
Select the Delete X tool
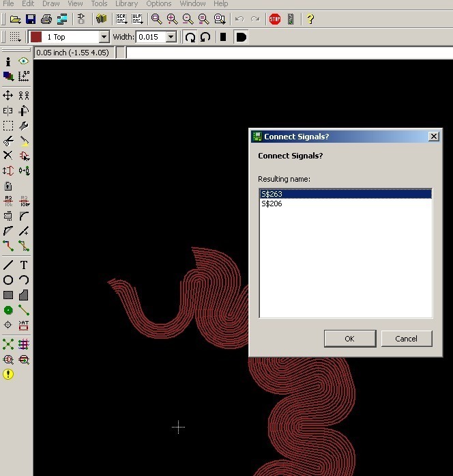tap(8, 156)
